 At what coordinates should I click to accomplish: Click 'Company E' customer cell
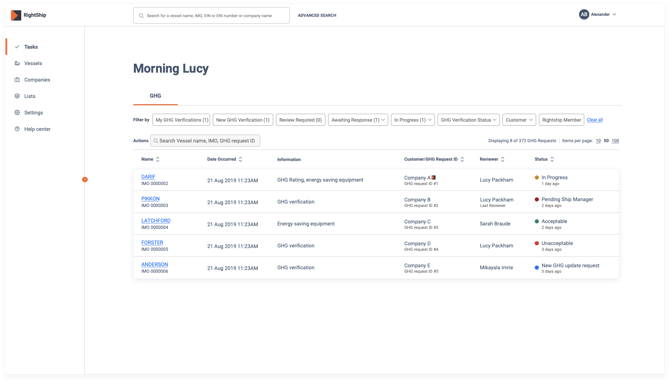pos(417,265)
